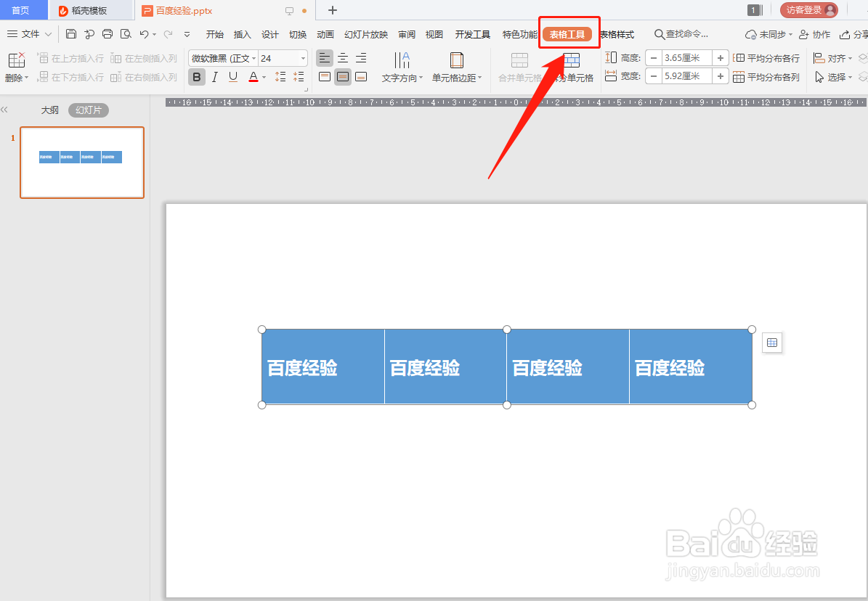
Task: Distribute columns evenly (平均分布各列)
Action: coord(767,77)
